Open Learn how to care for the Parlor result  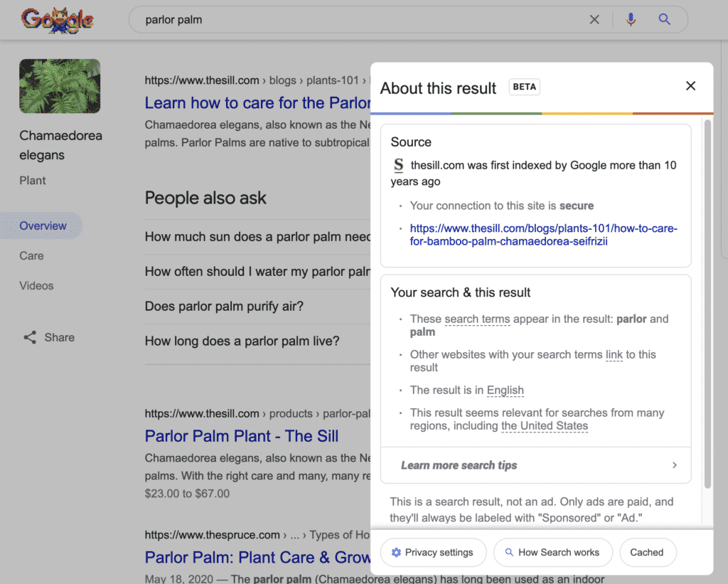click(257, 102)
